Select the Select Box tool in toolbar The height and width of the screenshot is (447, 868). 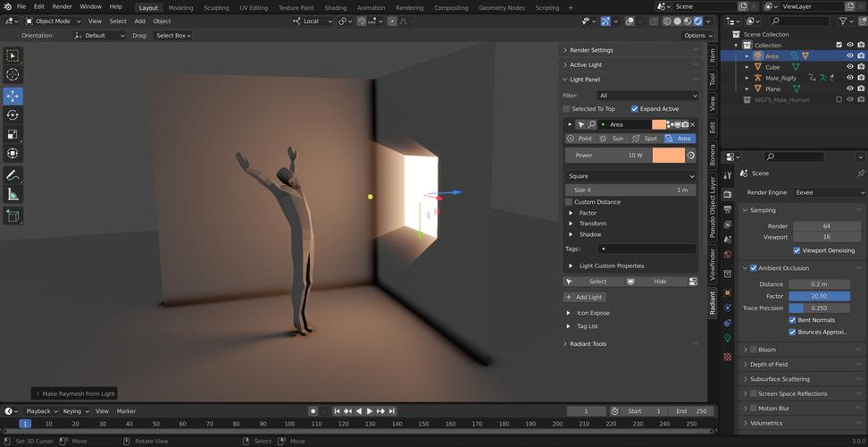point(13,55)
